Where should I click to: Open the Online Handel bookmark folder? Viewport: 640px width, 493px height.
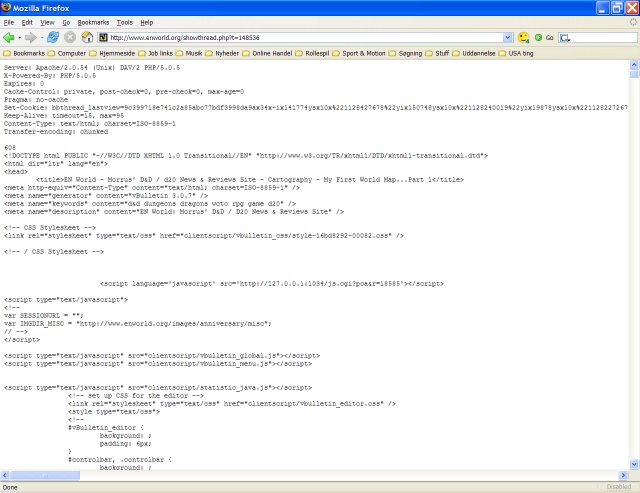(267, 53)
